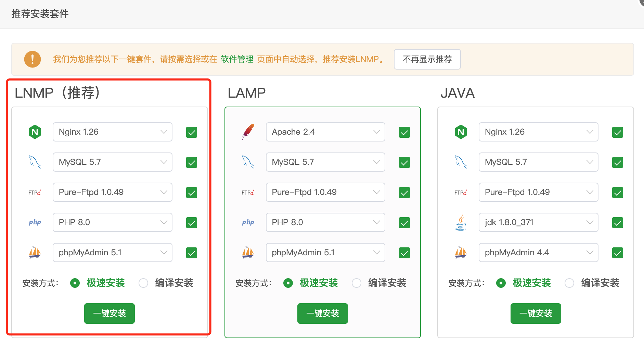Screen dimensions: 644x344
Task: Open the Apache 2.4 version dropdown
Action: 325,132
